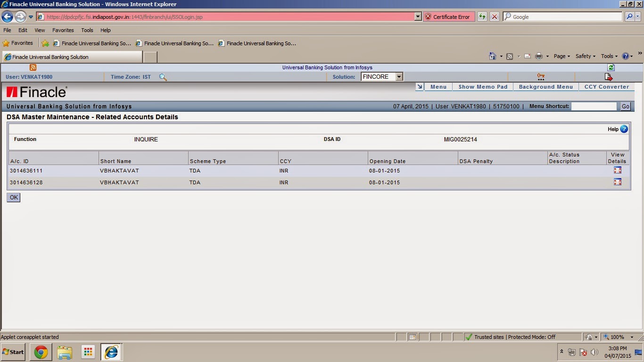Open the Safety dropdown in IE toolbar
The image size is (644, 362).
pyautogui.click(x=585, y=56)
